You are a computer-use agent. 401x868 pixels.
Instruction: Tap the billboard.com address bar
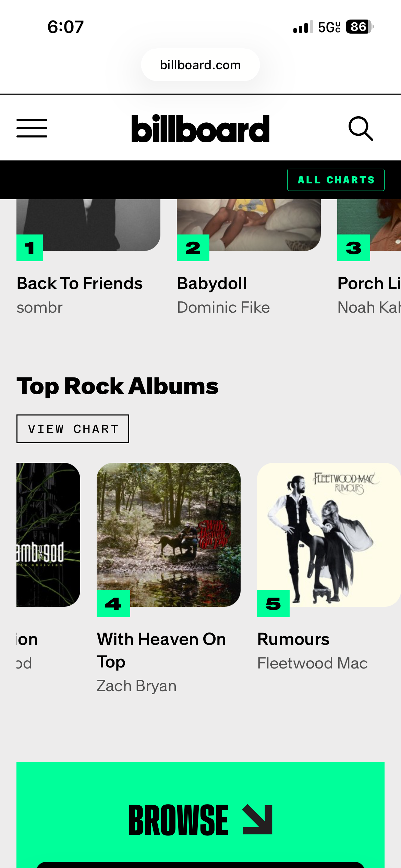click(200, 65)
